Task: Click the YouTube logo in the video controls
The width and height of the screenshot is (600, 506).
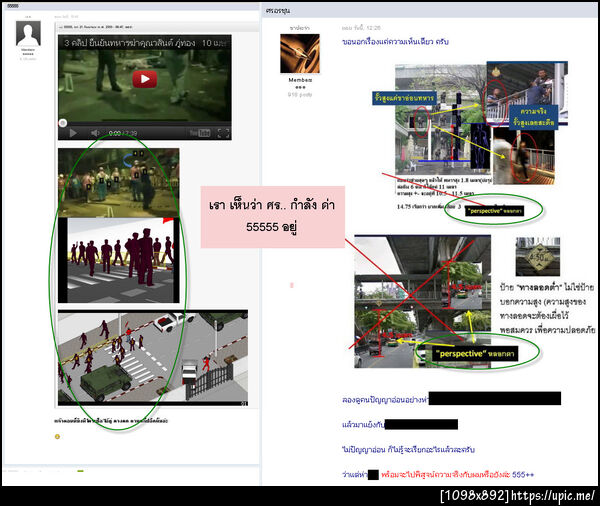Action: coord(200,133)
